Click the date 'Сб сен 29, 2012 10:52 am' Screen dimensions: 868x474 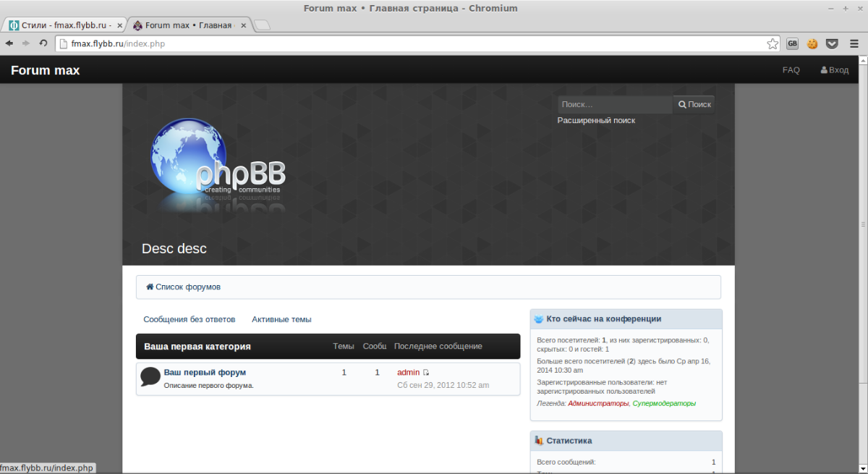tap(443, 386)
